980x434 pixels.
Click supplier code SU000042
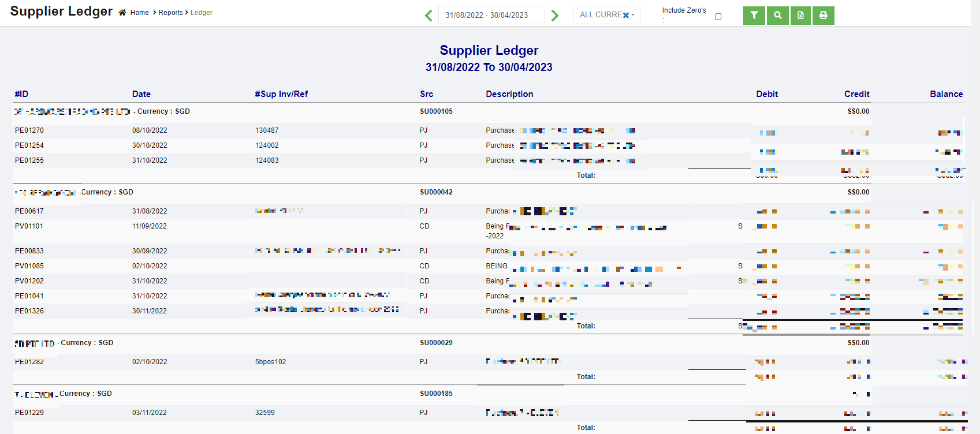coord(436,192)
